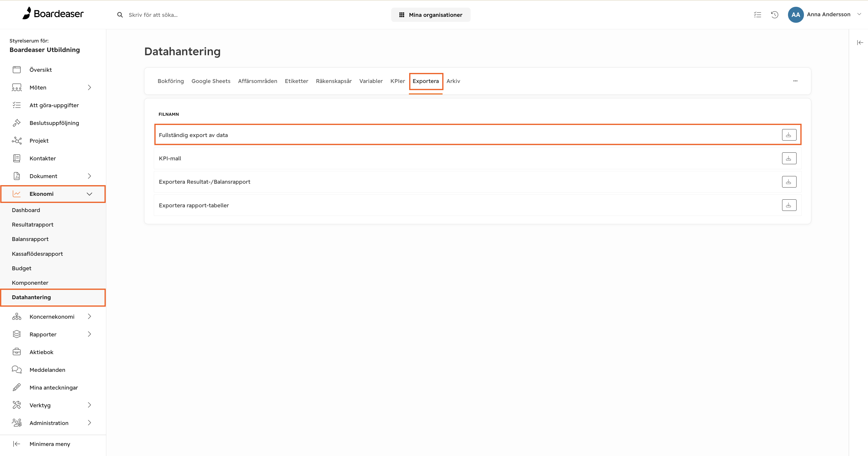Expand the Möten submenu chevron

pyautogui.click(x=89, y=87)
